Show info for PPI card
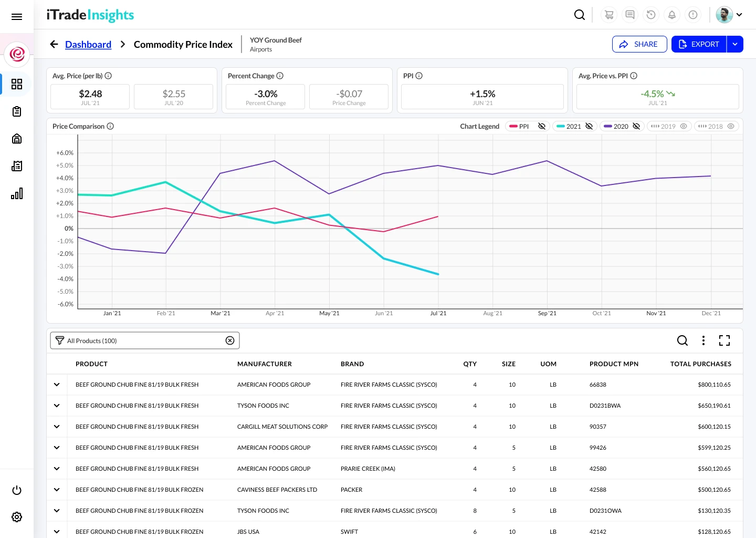 [x=419, y=76]
